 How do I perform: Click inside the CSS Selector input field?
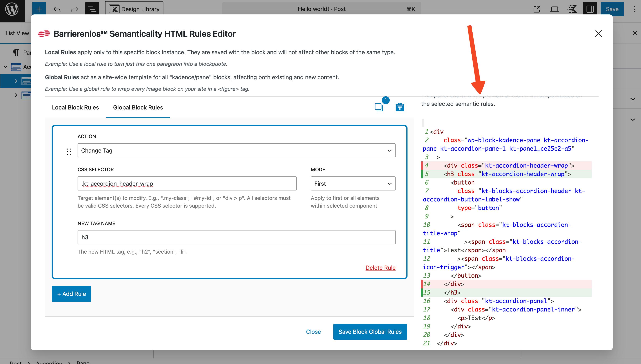tap(187, 183)
